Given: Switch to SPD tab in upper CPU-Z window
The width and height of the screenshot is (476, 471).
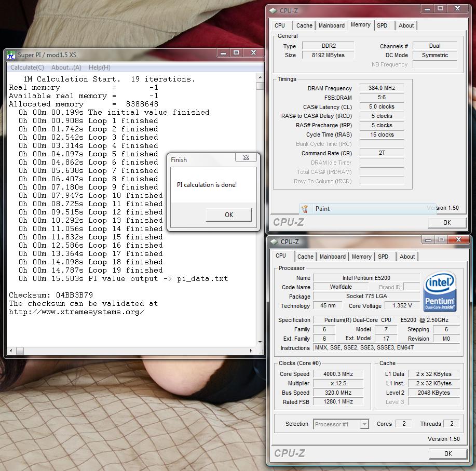Looking at the screenshot, I should [x=382, y=25].
